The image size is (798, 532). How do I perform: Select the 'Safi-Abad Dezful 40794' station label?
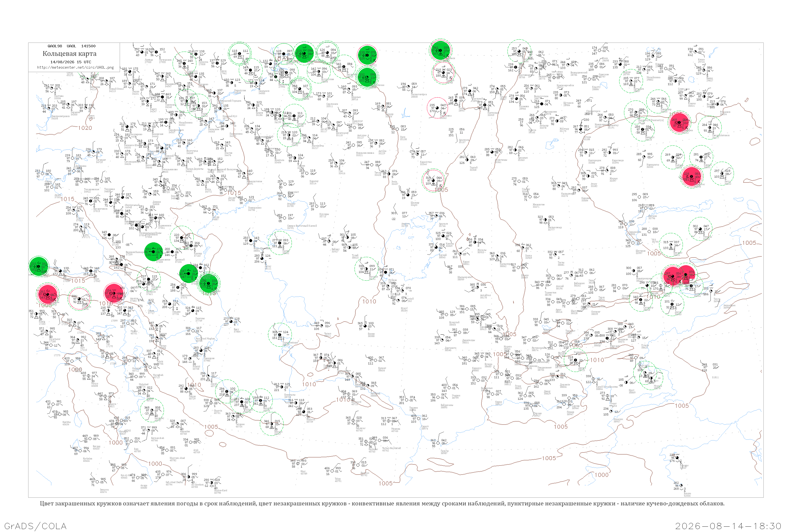point(175,484)
